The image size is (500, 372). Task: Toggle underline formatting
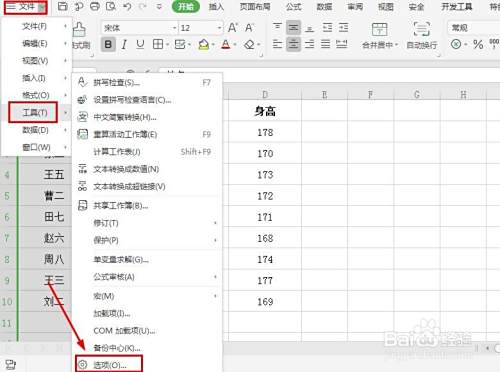(140, 44)
